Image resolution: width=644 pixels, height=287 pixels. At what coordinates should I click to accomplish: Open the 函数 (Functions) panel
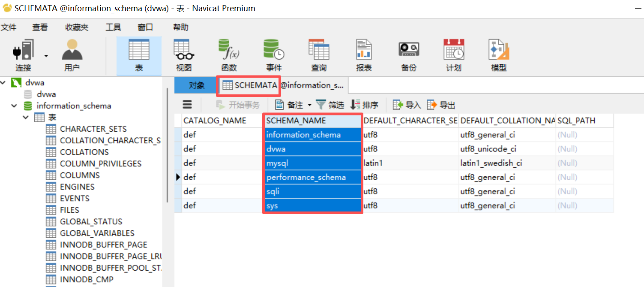(x=229, y=54)
